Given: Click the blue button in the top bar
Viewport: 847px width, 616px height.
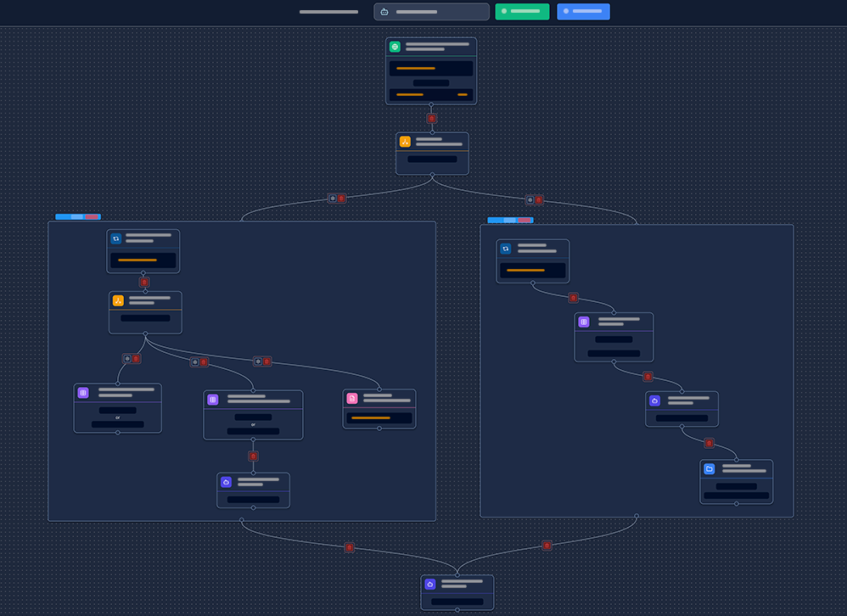Looking at the screenshot, I should coord(583,11).
